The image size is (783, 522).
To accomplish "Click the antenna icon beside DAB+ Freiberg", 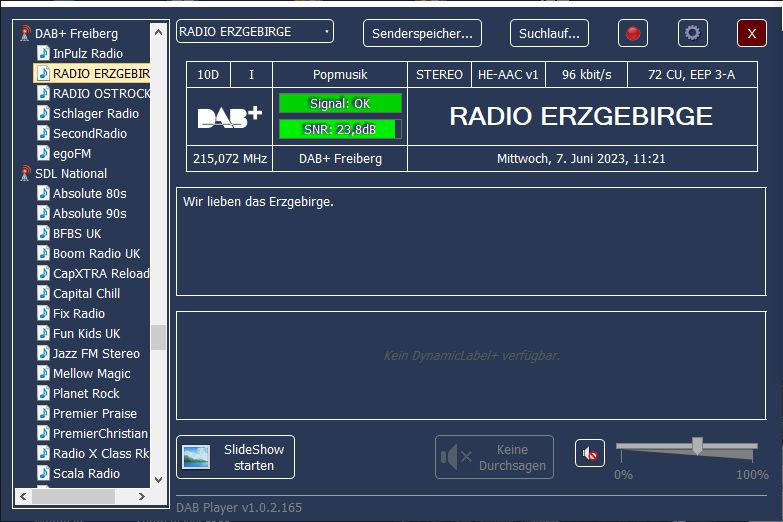I will pyautogui.click(x=26, y=34).
